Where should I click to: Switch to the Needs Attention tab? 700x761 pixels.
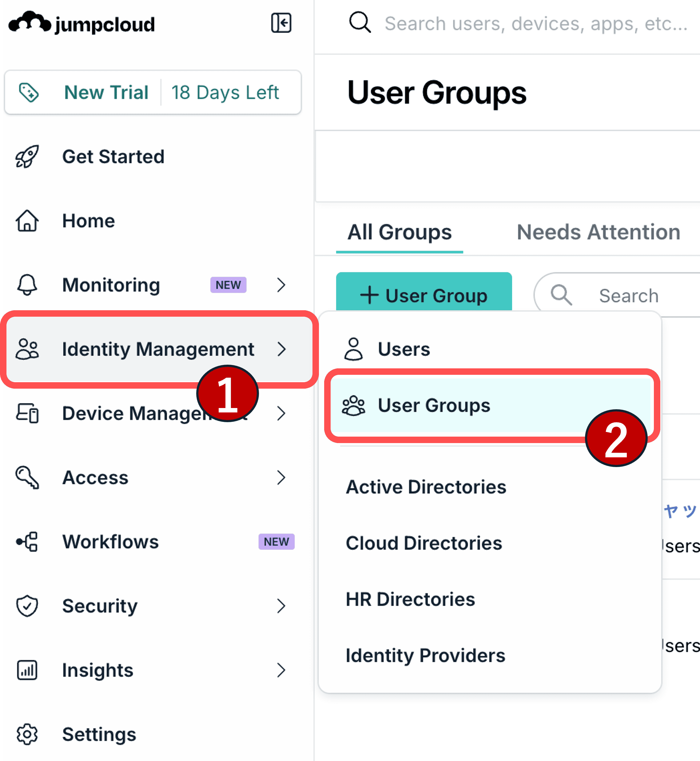(x=599, y=232)
